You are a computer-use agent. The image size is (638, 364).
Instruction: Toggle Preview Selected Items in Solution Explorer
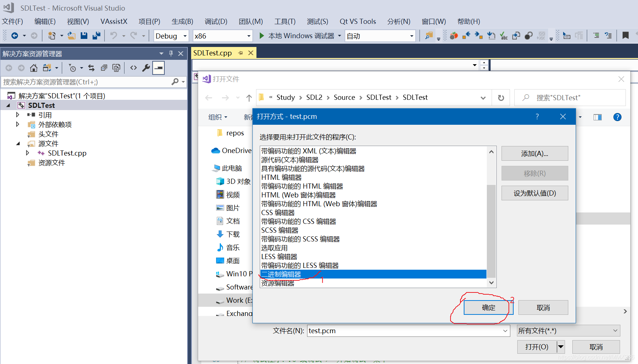coord(158,68)
